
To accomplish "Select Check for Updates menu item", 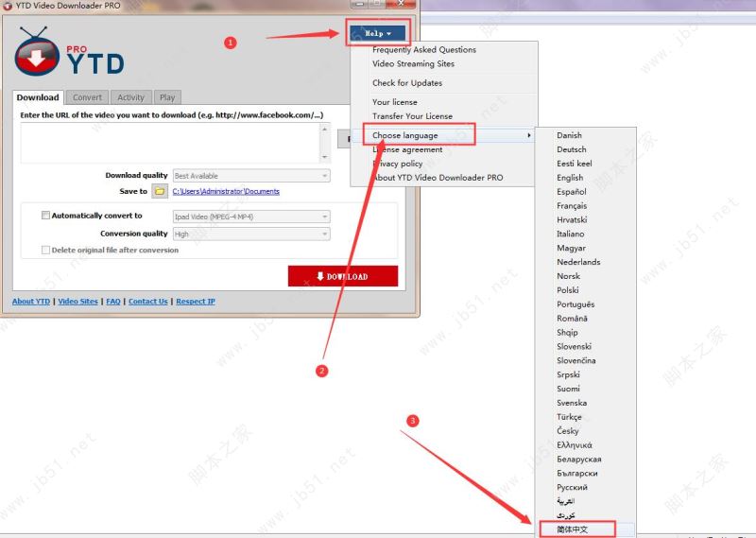I will [x=443, y=83].
